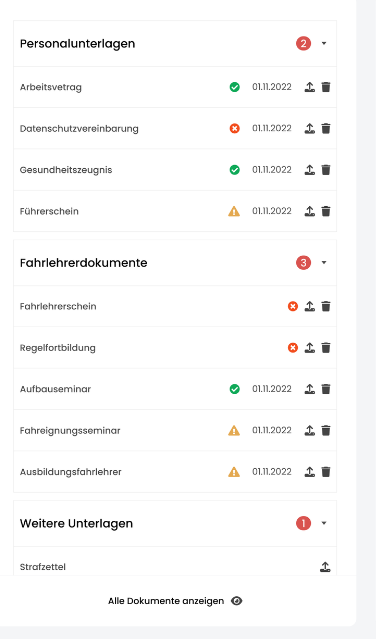Upload document for Fahrlehrerschein
Image resolution: width=376 pixels, height=639 pixels.
[310, 306]
